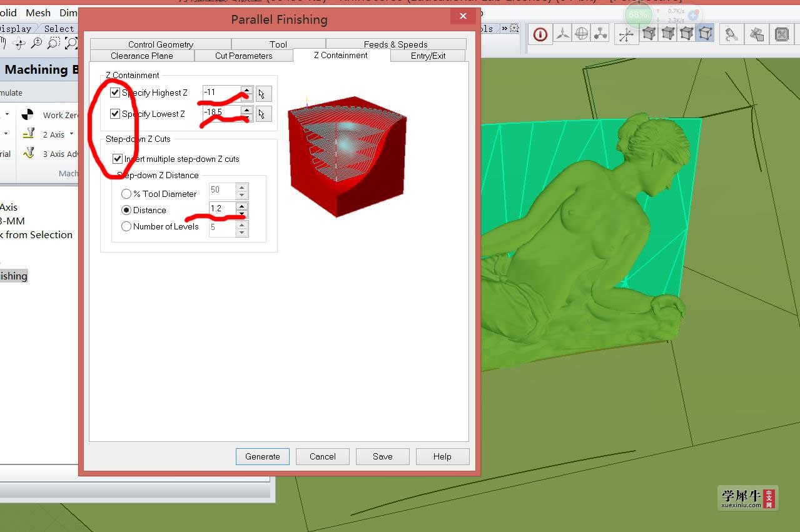
Task: Switch to the Clearance Plane tab
Action: (x=142, y=56)
